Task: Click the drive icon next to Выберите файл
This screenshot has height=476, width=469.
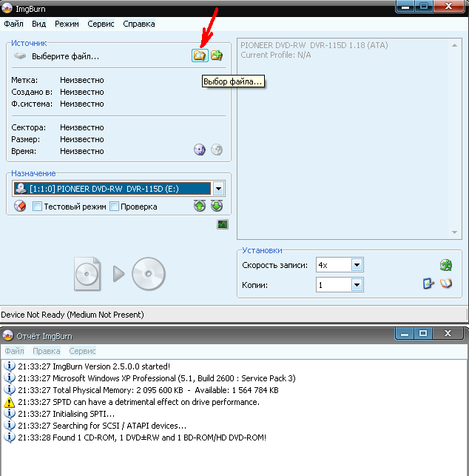Action: tap(20, 56)
